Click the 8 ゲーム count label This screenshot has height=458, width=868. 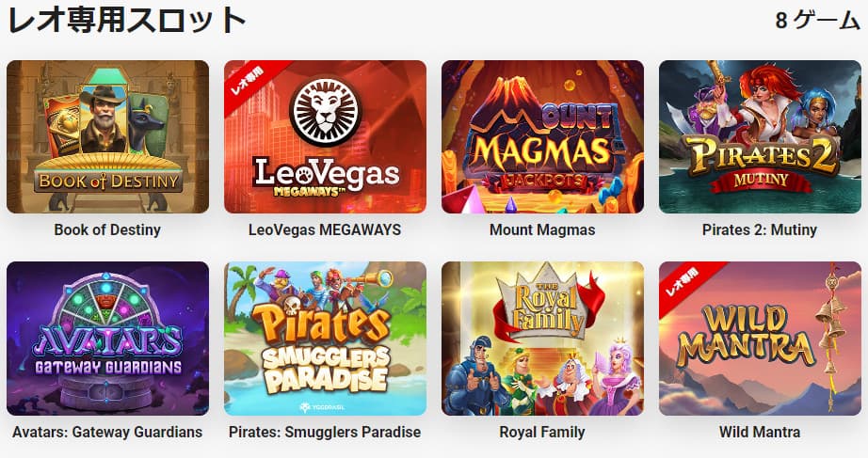817,21
